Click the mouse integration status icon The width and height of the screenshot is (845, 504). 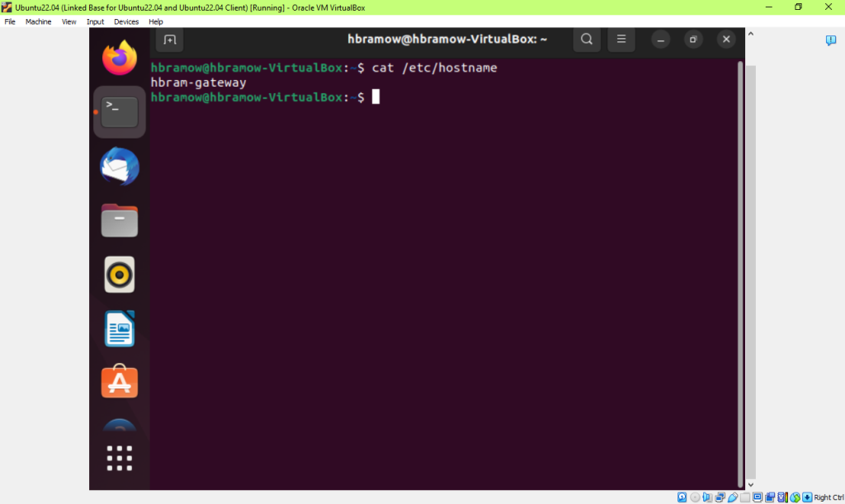click(x=795, y=497)
